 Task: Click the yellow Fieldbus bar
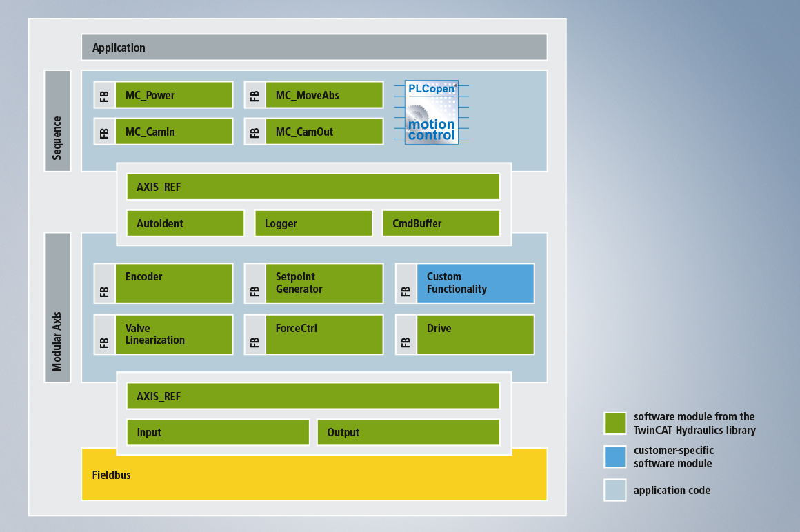click(x=314, y=475)
